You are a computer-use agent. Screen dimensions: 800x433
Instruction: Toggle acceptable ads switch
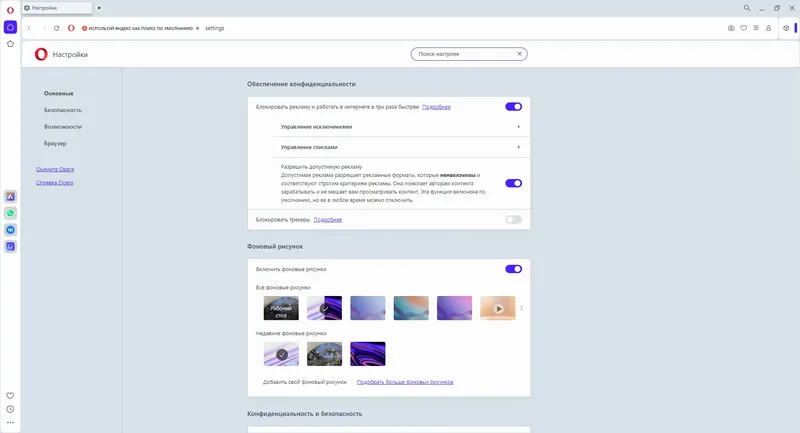[x=513, y=183]
